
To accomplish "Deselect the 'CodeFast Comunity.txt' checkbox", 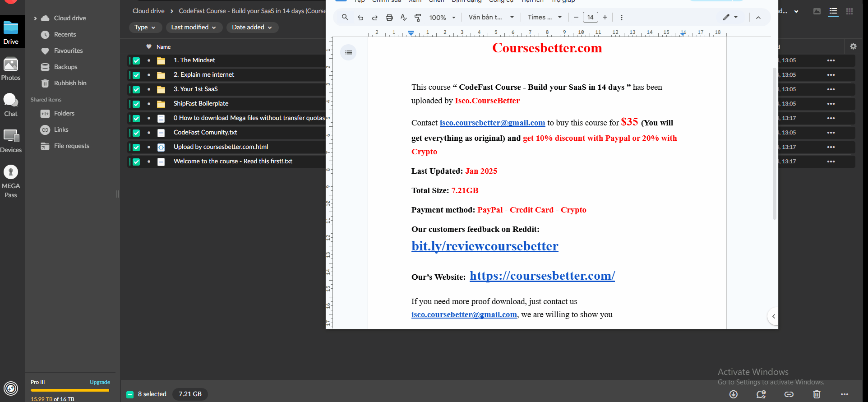I will [136, 133].
